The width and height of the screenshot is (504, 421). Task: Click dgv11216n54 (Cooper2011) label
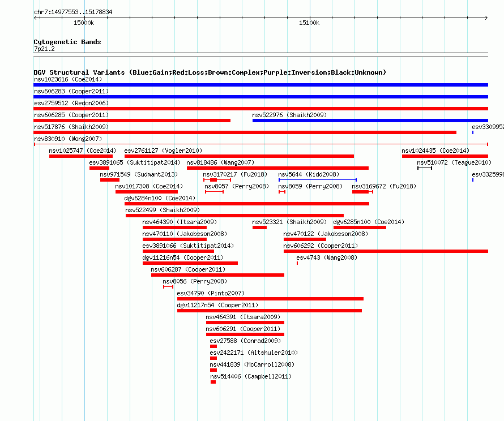point(183,257)
